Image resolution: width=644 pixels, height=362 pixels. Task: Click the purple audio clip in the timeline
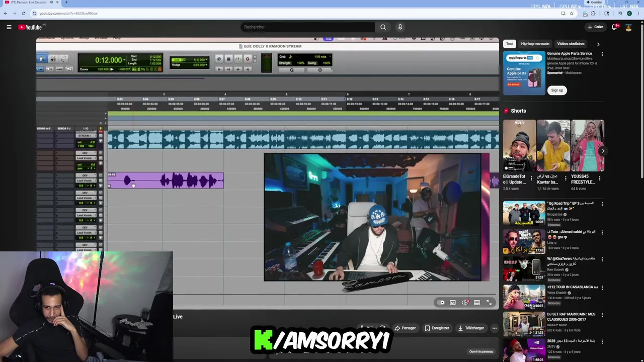pyautogui.click(x=166, y=180)
